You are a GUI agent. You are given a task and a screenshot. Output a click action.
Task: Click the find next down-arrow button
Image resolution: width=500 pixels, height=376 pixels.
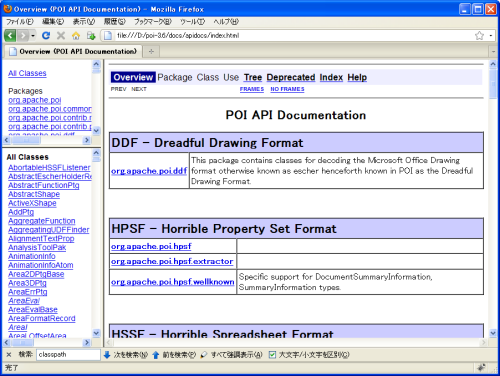click(125, 355)
